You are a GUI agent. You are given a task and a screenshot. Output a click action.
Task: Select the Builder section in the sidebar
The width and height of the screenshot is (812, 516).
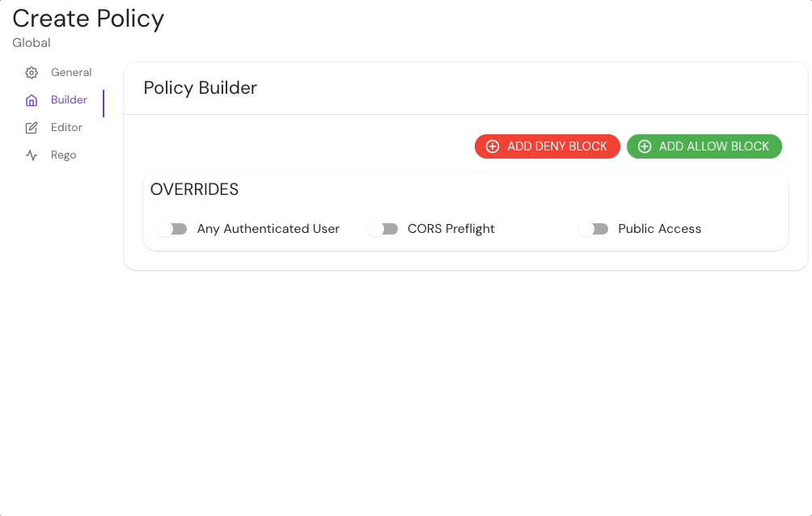click(x=68, y=99)
